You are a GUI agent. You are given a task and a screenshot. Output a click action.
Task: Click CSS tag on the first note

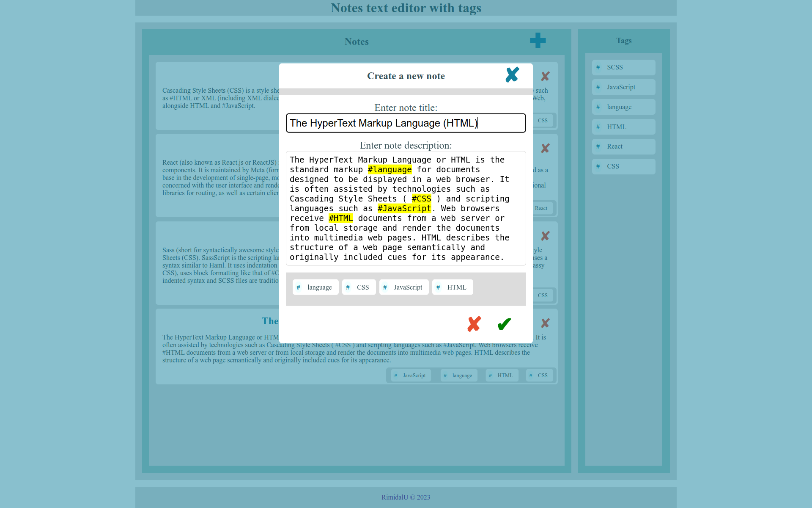(x=542, y=121)
